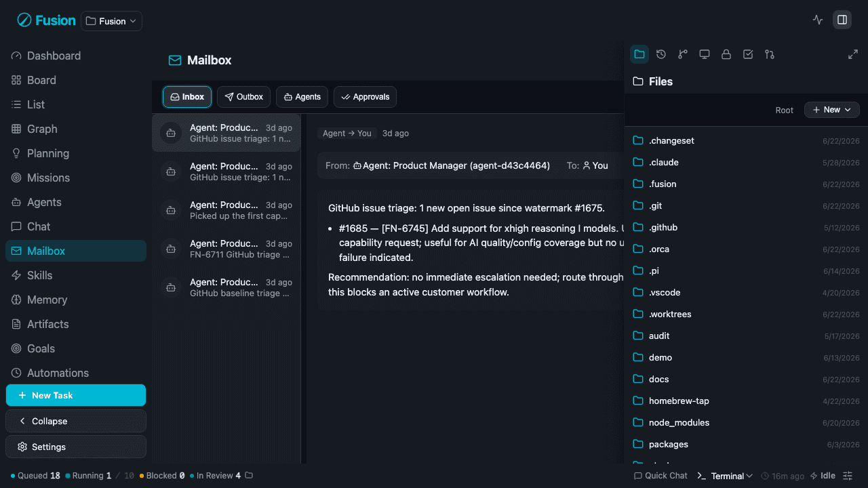The width and height of the screenshot is (868, 488).
Task: Open the sliders settings icon in status bar
Action: click(x=848, y=476)
